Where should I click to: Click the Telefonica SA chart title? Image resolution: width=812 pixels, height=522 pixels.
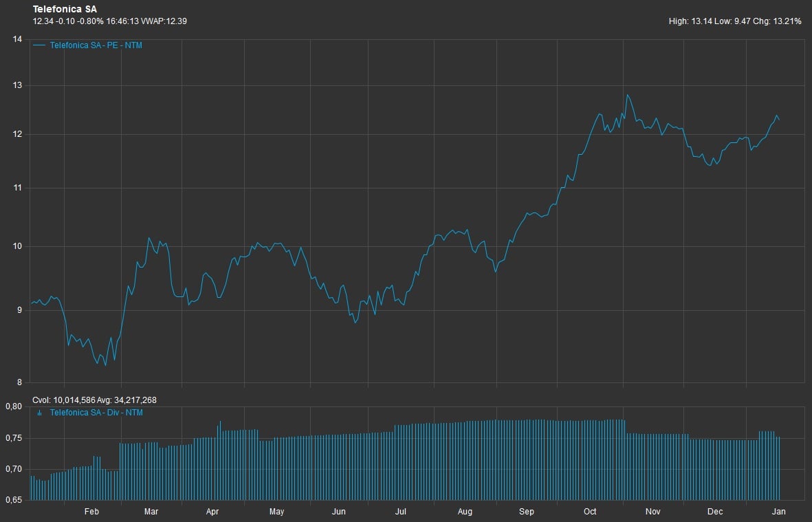(65, 10)
